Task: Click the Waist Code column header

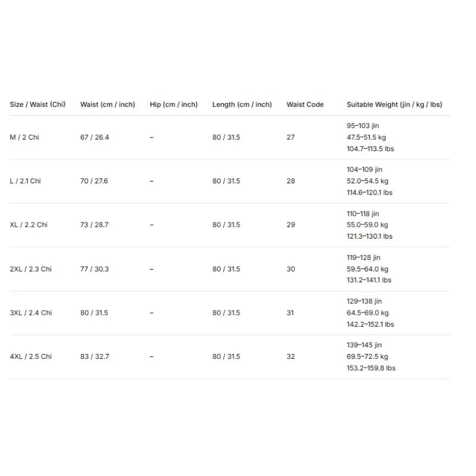Action: tap(305, 105)
